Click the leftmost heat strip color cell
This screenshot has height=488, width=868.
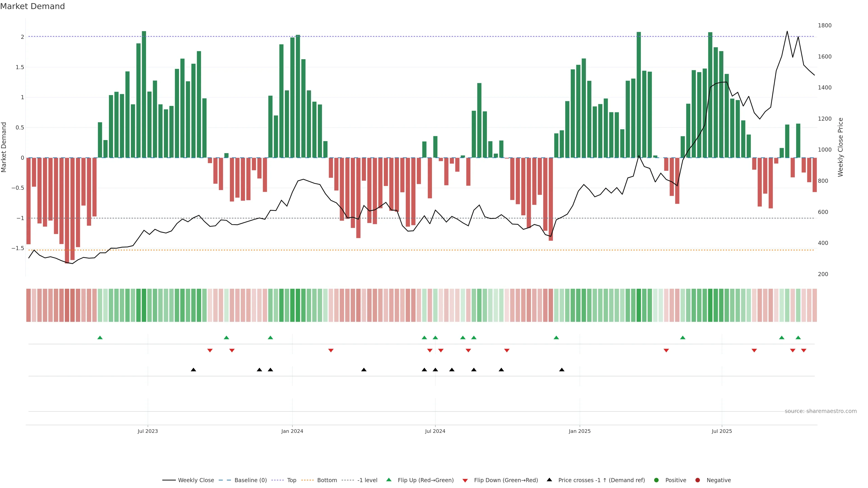28,305
